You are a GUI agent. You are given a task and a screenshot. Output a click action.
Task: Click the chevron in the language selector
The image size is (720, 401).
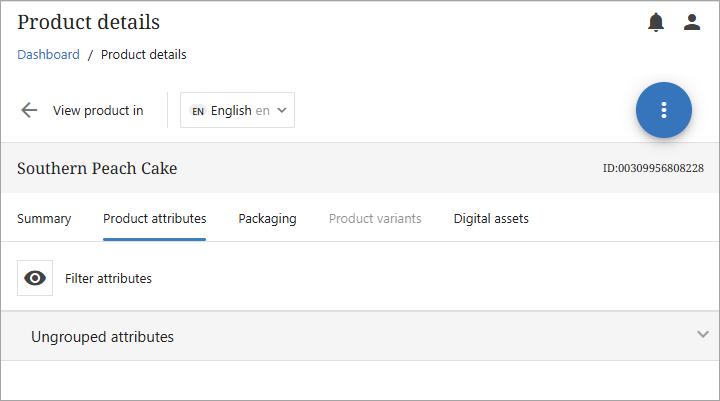(282, 110)
